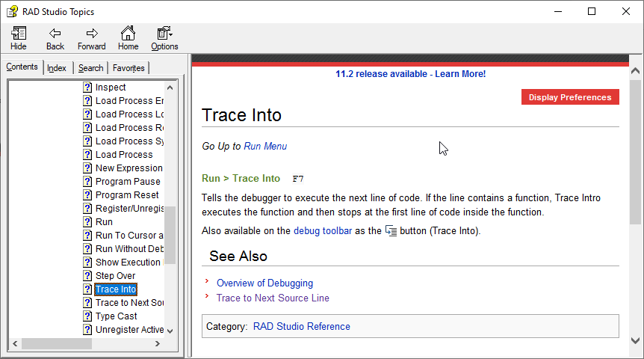The height and width of the screenshot is (359, 644).
Task: Click the topic icon beside Step Over
Action: (87, 275)
